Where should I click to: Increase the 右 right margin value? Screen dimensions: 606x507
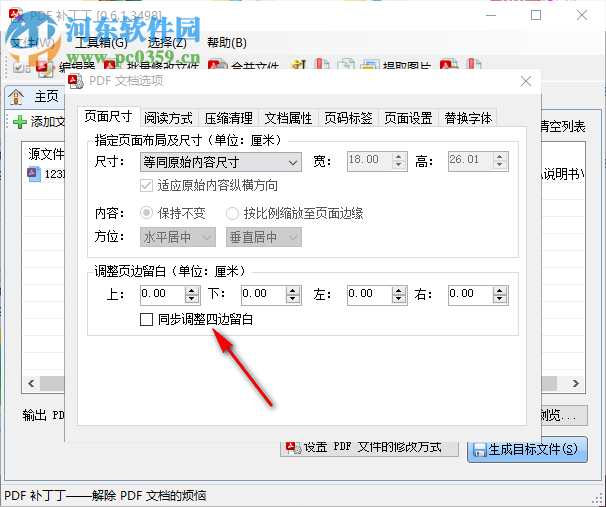(500, 291)
